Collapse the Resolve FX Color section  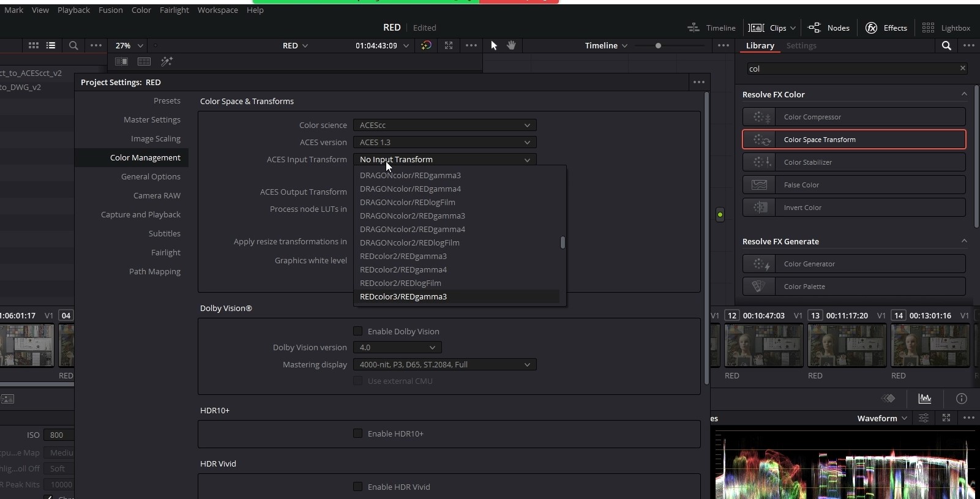pyautogui.click(x=964, y=94)
